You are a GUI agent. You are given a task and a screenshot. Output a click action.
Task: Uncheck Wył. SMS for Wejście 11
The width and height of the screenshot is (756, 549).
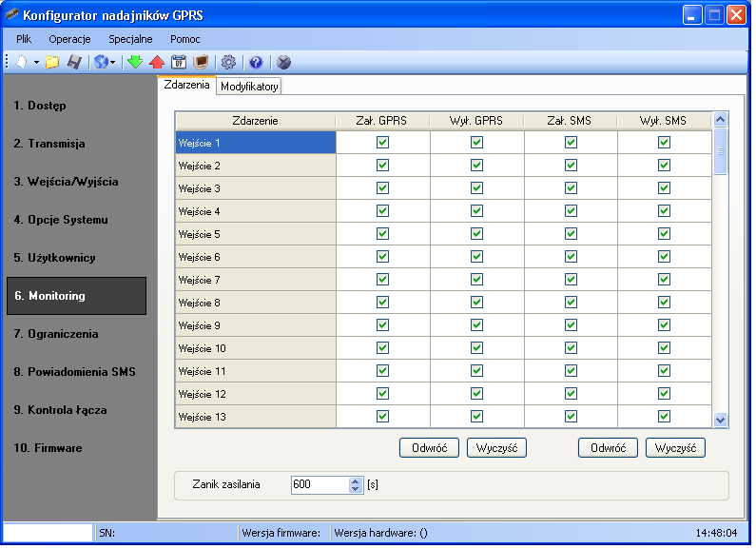pyautogui.click(x=665, y=371)
